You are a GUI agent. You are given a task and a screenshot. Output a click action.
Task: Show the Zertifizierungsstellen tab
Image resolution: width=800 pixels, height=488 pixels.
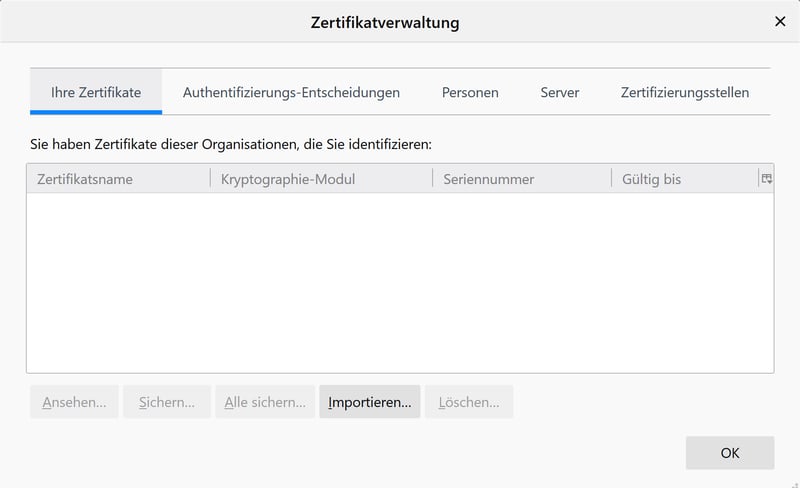(x=685, y=92)
